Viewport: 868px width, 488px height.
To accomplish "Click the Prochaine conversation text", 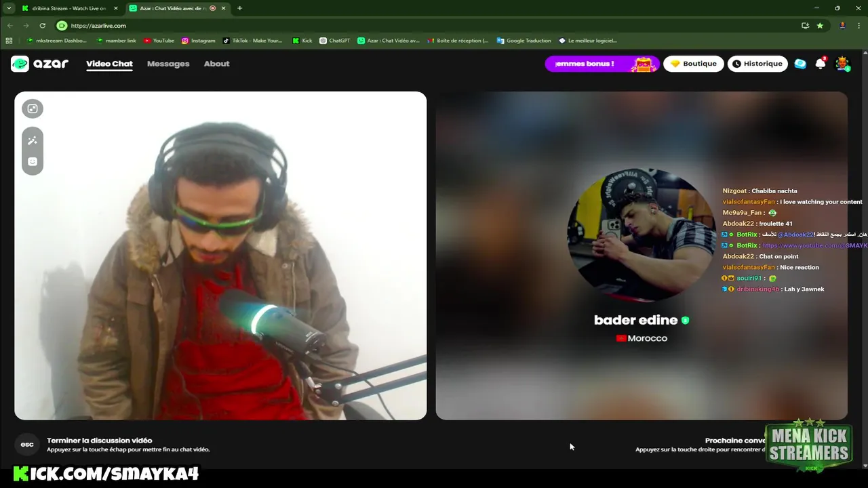I will (x=735, y=441).
